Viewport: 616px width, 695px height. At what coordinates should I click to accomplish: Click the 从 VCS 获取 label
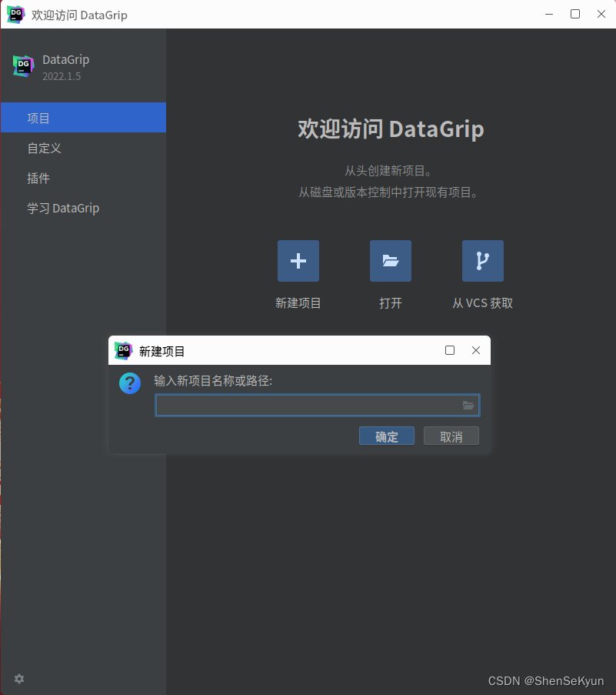coord(482,302)
